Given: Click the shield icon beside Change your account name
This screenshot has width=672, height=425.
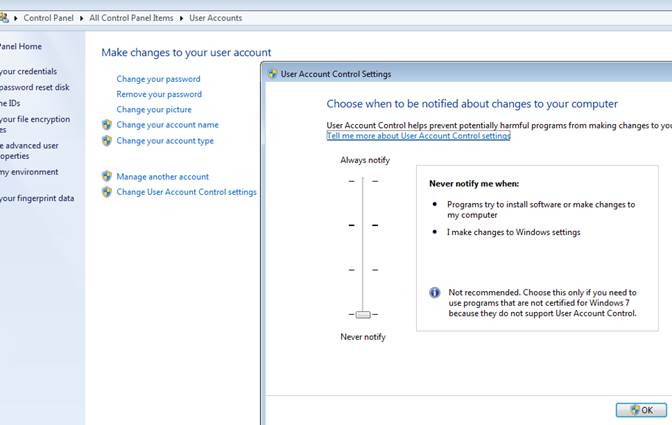Looking at the screenshot, I should point(107,125).
